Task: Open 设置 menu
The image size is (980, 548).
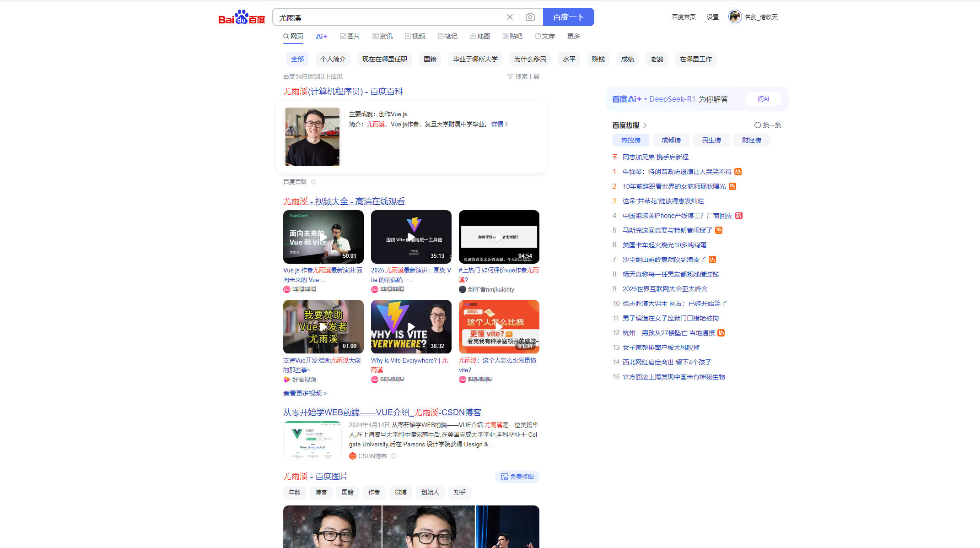Action: [x=712, y=17]
